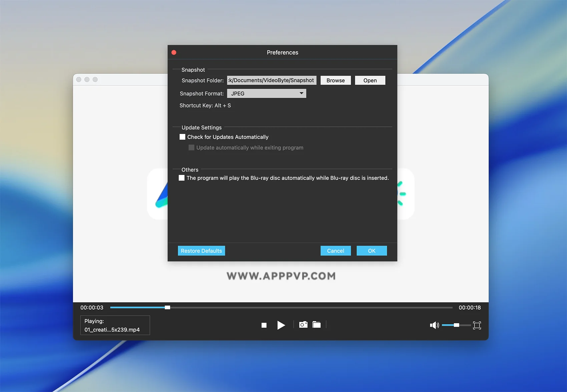Image resolution: width=567 pixels, height=392 pixels.
Task: Click the video progress bar handle
Action: (167, 307)
